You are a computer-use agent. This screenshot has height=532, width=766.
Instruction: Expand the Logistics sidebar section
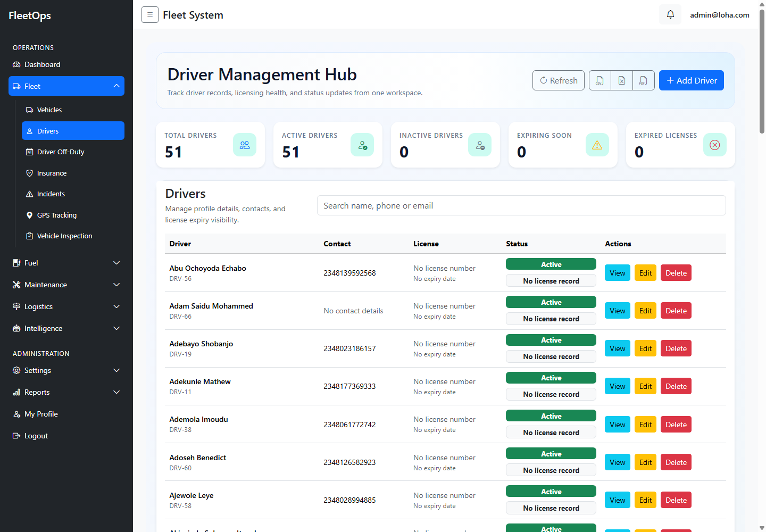66,306
